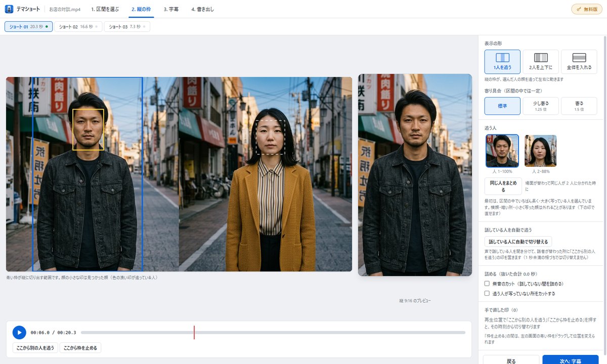Click the テマショート app logo icon
This screenshot has height=364, width=607.
(9, 9)
